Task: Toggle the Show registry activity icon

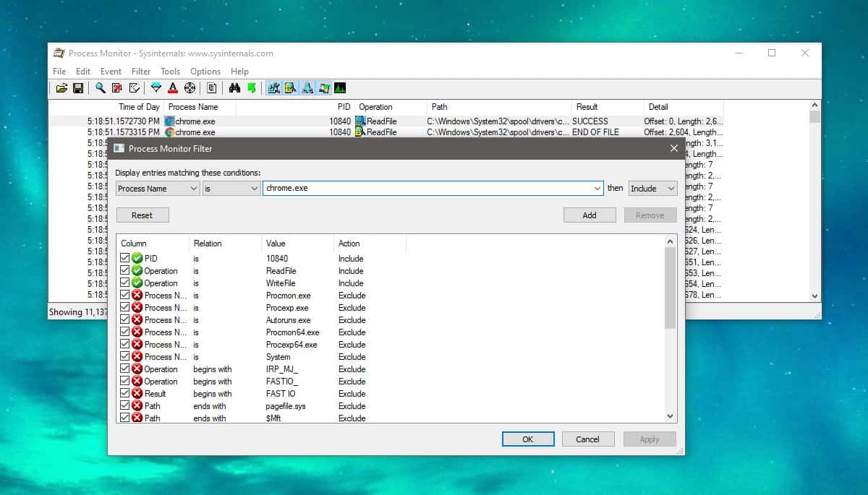Action: [273, 88]
